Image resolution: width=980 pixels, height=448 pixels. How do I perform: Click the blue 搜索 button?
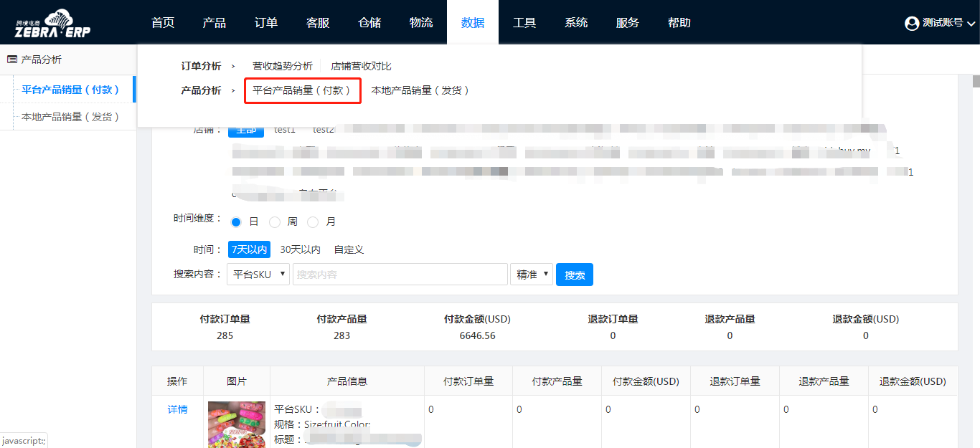[x=574, y=275]
